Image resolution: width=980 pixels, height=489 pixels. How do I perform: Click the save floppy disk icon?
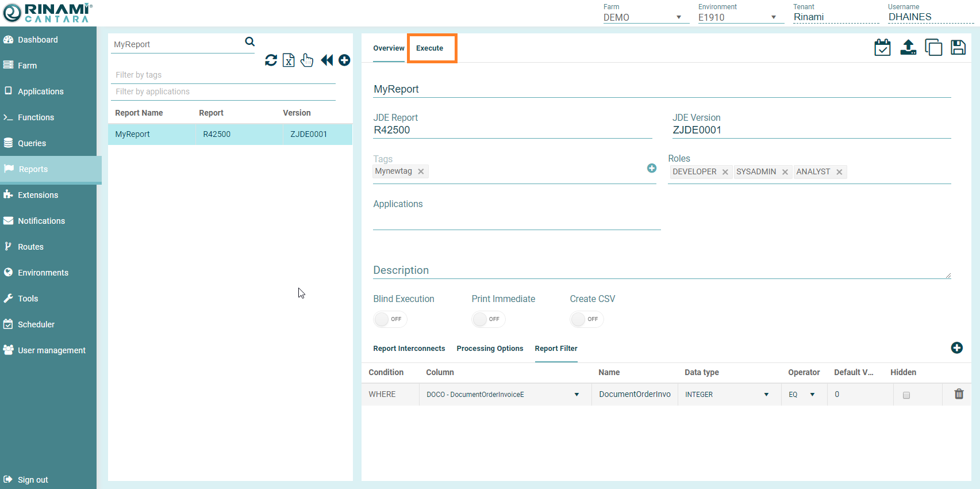pyautogui.click(x=958, y=47)
